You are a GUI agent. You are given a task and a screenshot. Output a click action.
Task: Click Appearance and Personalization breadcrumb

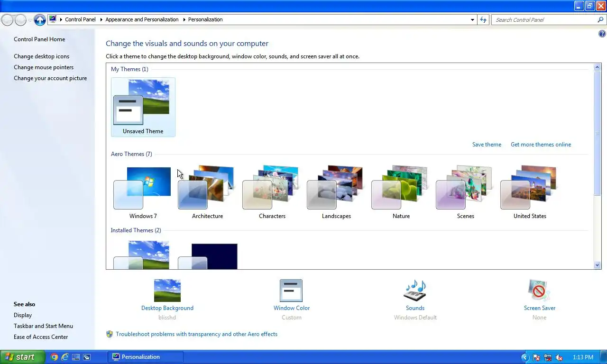point(142,19)
